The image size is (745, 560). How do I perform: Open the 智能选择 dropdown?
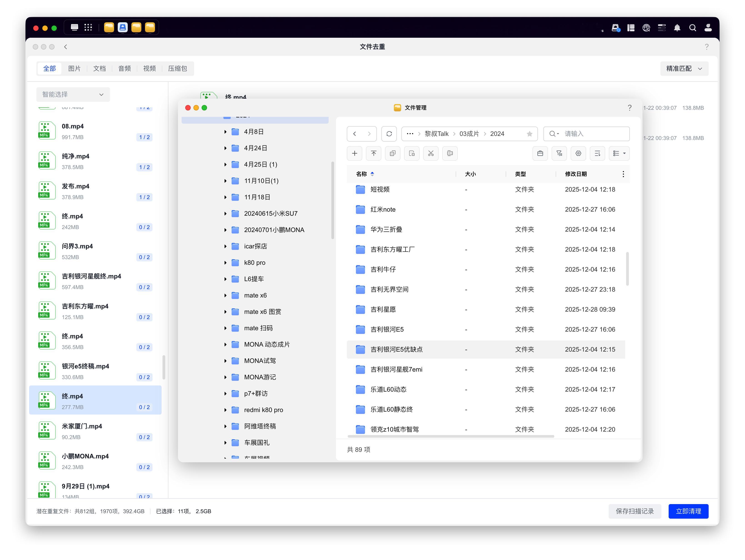coord(73,95)
